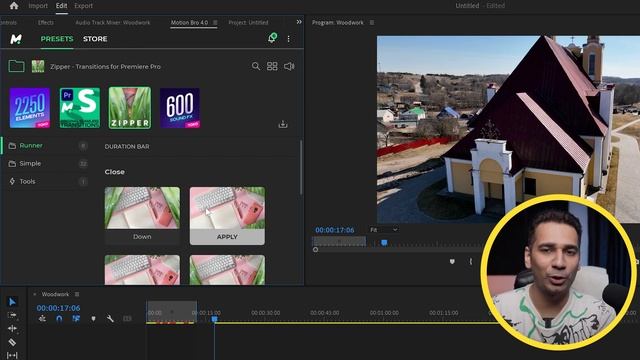Open timeline display settings wrench
Screen dimensions: 640x360
point(110,319)
